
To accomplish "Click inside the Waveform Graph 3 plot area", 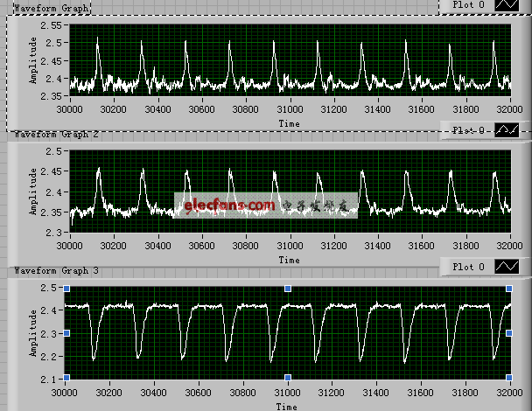I will pyautogui.click(x=288, y=333).
